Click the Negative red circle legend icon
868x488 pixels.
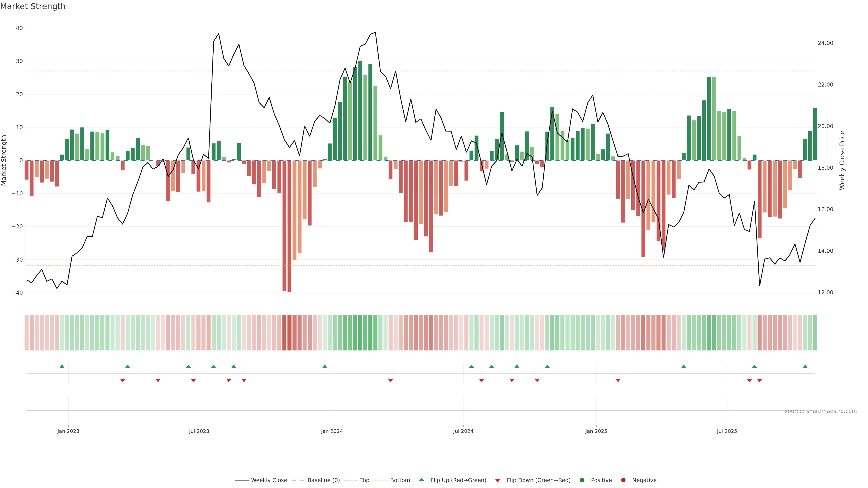click(x=623, y=480)
